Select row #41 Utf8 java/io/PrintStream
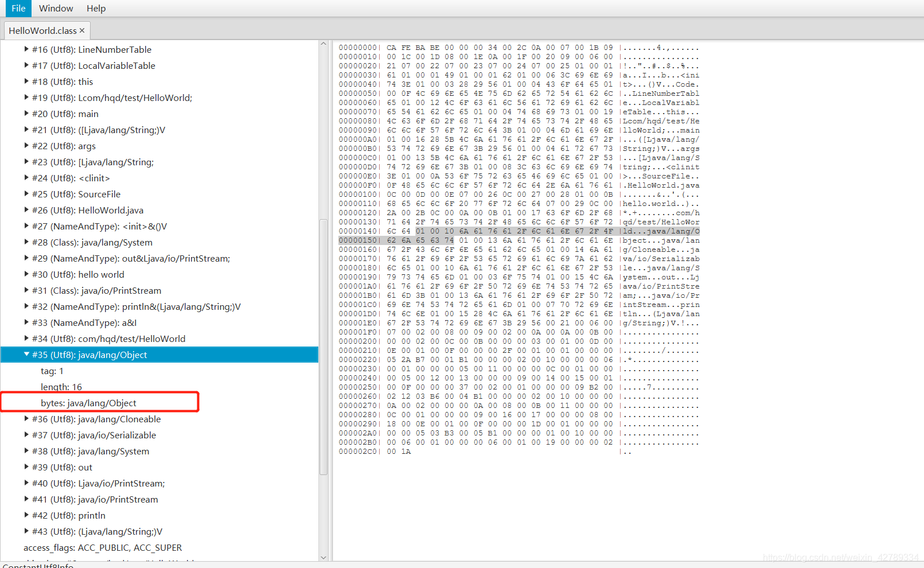 click(159, 499)
